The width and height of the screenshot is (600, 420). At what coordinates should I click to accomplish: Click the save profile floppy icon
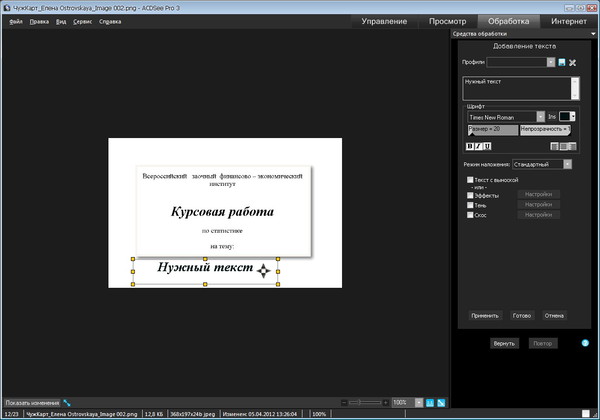coord(561,62)
